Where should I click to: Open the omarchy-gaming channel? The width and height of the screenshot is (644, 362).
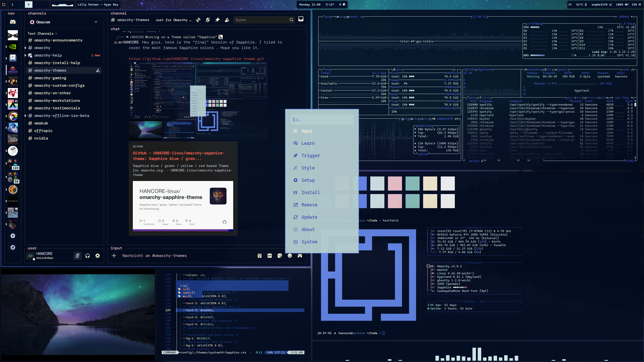pos(50,78)
